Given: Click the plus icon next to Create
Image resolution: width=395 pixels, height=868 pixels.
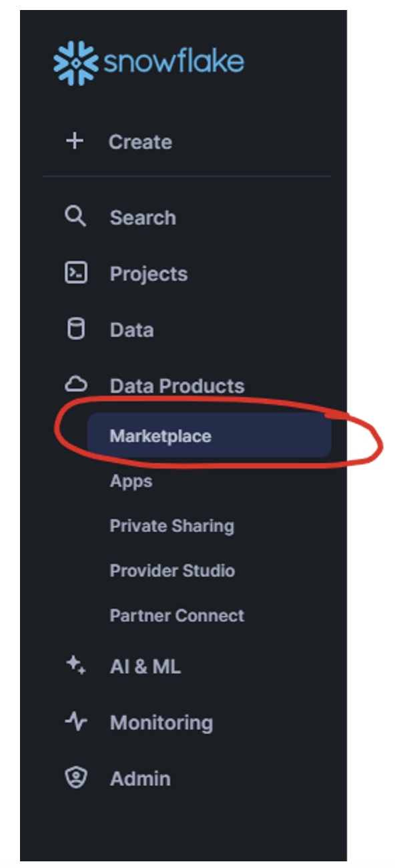Looking at the screenshot, I should click(75, 141).
